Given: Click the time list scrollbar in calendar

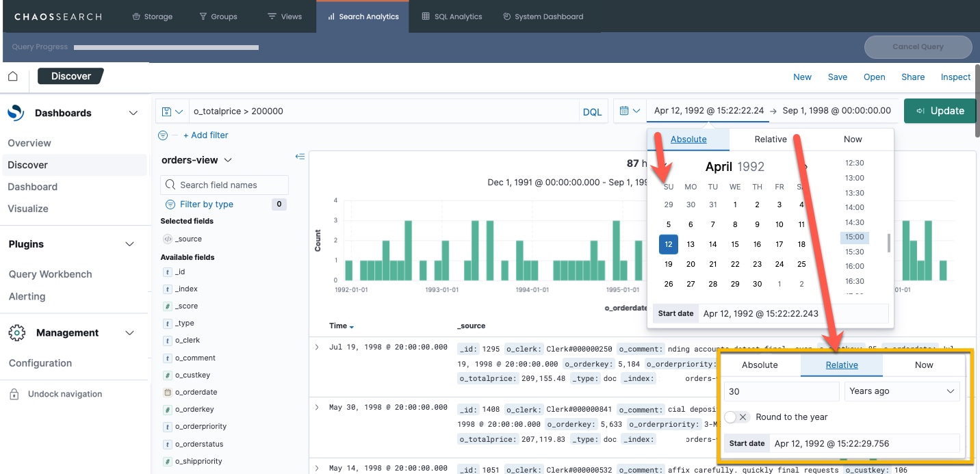Looking at the screenshot, I should (x=889, y=242).
